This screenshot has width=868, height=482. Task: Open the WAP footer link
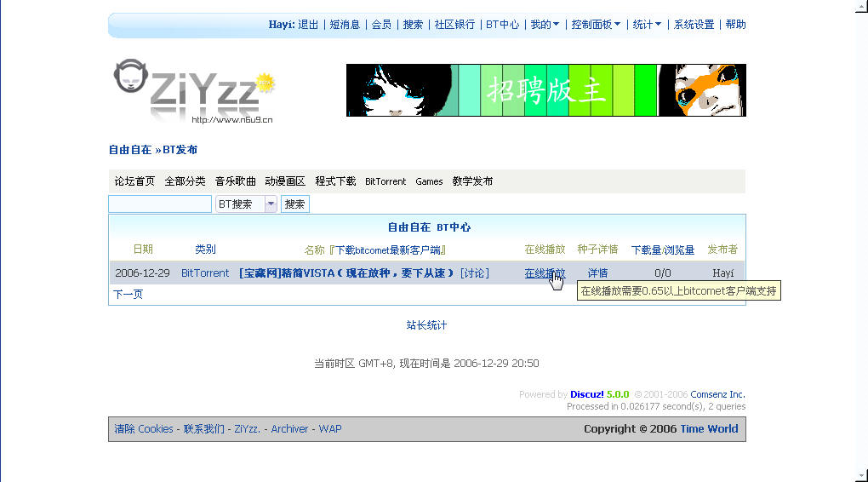tap(330, 429)
